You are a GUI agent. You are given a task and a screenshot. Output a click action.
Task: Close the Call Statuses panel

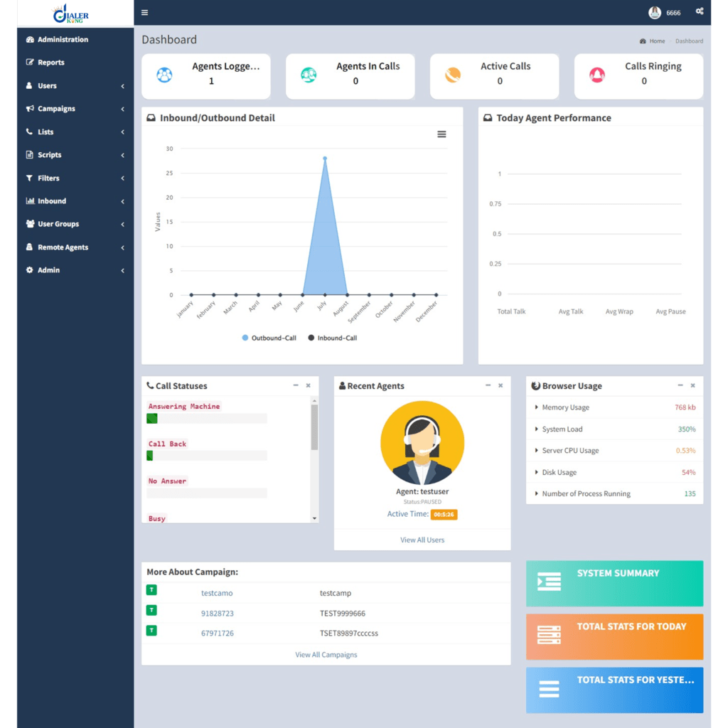309,385
